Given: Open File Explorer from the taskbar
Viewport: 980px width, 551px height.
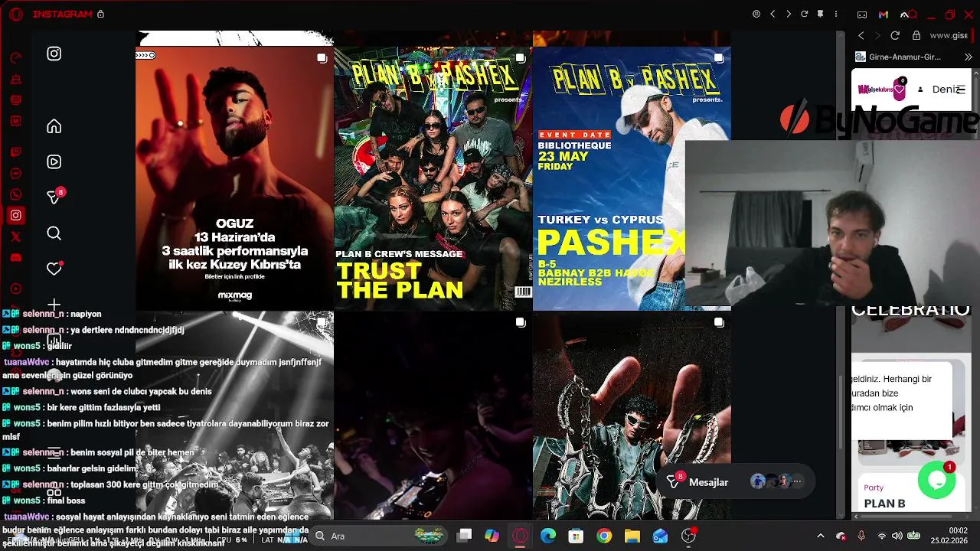Looking at the screenshot, I should point(632,536).
